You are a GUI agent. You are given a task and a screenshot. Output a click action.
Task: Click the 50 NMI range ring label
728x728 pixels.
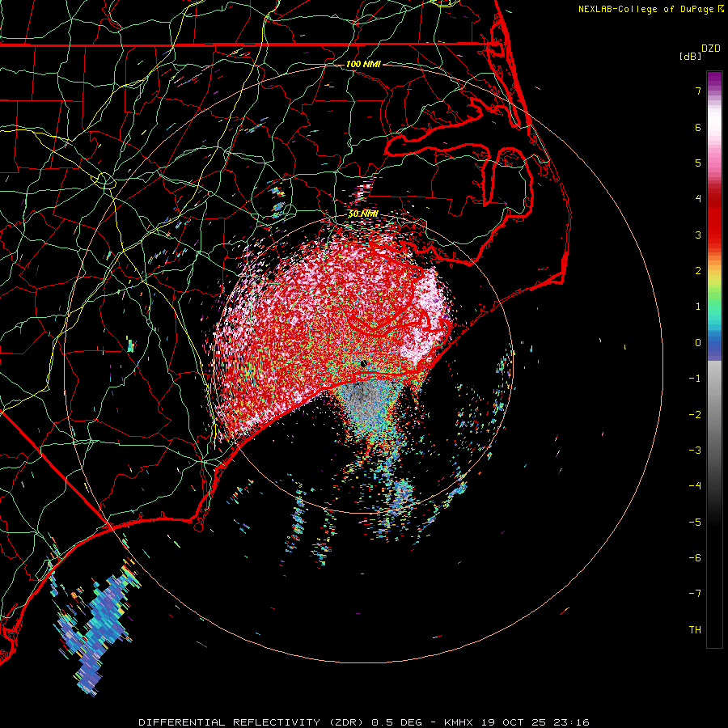coord(363,214)
